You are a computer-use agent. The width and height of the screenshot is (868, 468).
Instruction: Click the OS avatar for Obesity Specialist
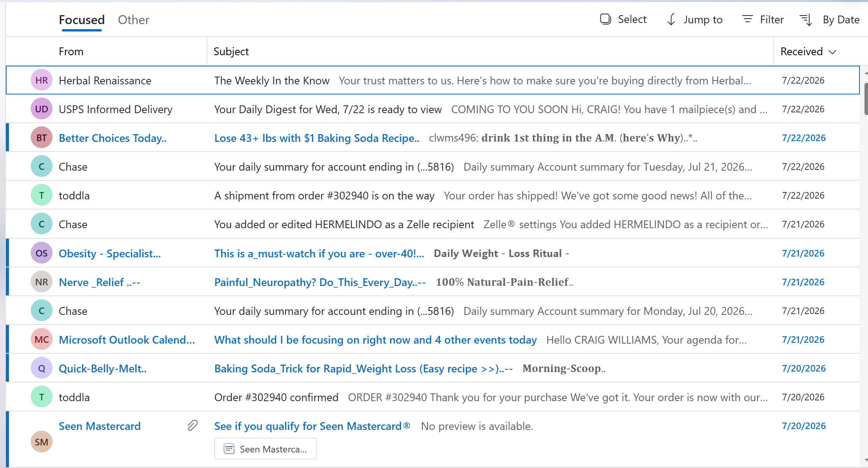(42, 253)
